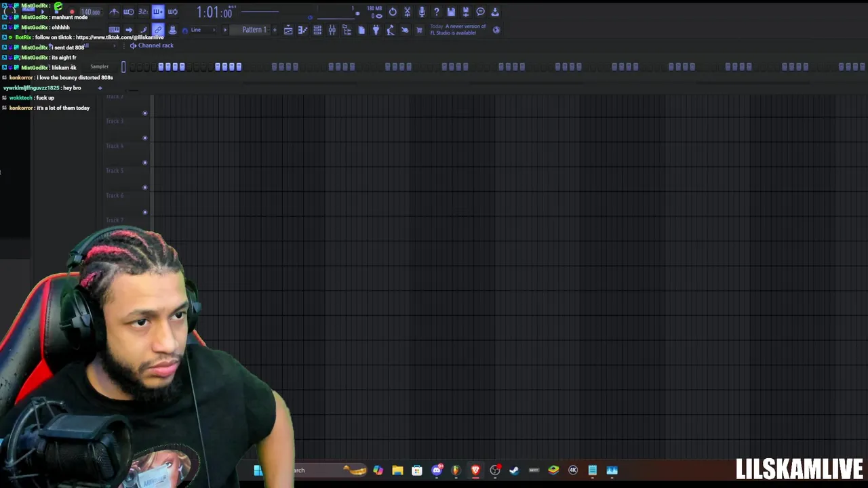Open Discord from the taskbar
Image resolution: width=868 pixels, height=488 pixels.
tap(437, 470)
